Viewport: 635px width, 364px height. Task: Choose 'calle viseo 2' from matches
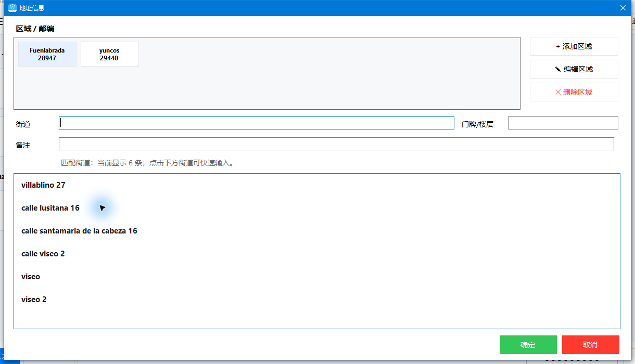316,254
